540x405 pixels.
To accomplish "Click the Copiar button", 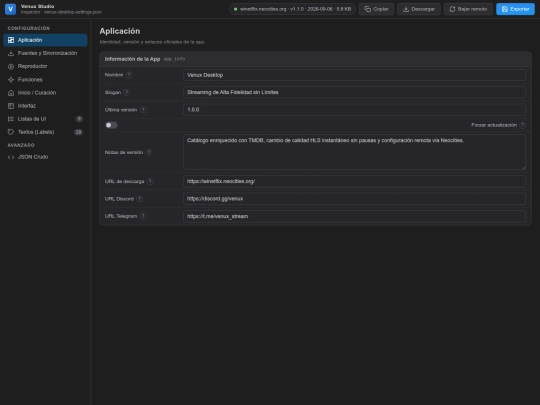I will [x=376, y=9].
